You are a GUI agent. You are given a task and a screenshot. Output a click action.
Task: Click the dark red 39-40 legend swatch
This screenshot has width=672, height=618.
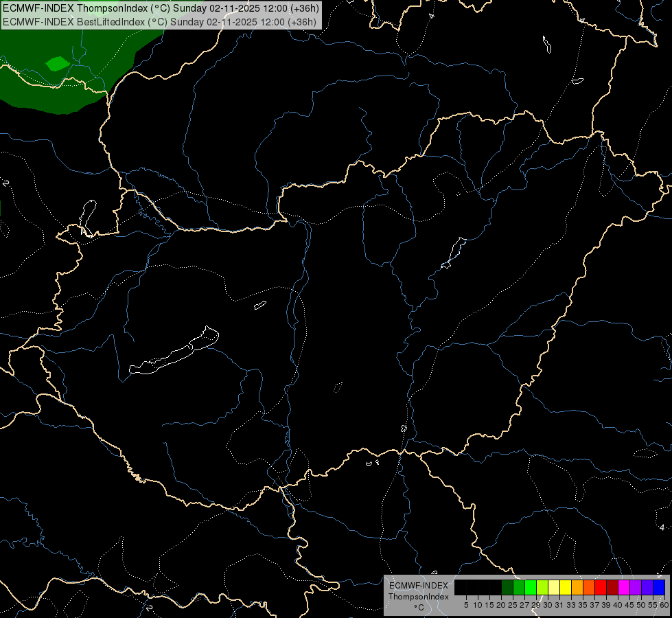click(612, 587)
